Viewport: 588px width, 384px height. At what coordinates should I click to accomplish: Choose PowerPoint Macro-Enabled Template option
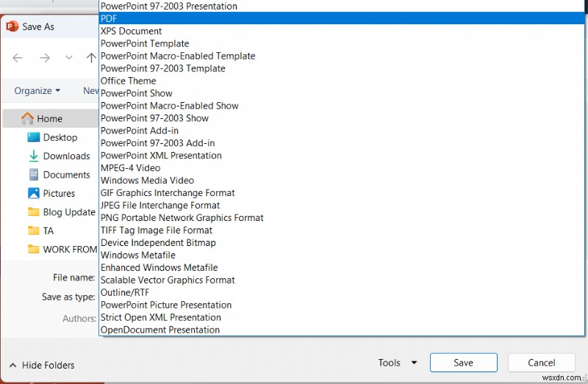[x=342, y=56]
